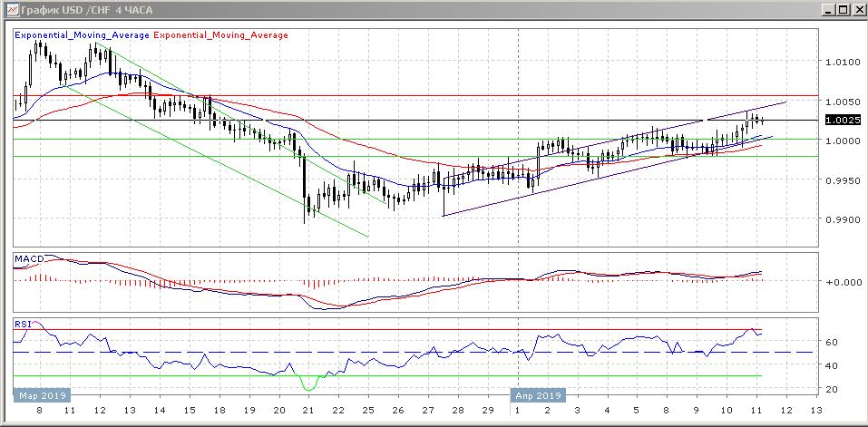Maximize the USD/CHF chart window
This screenshot has height=427, width=868.
pos(842,9)
